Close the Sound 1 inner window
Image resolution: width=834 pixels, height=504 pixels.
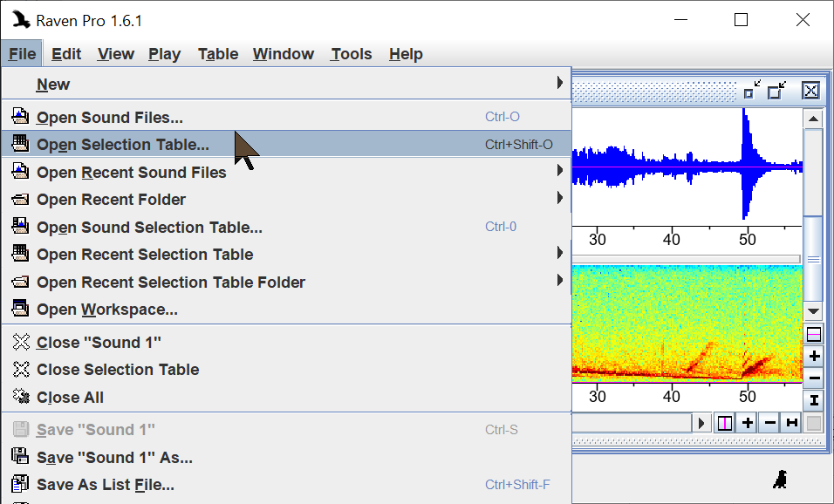[810, 91]
